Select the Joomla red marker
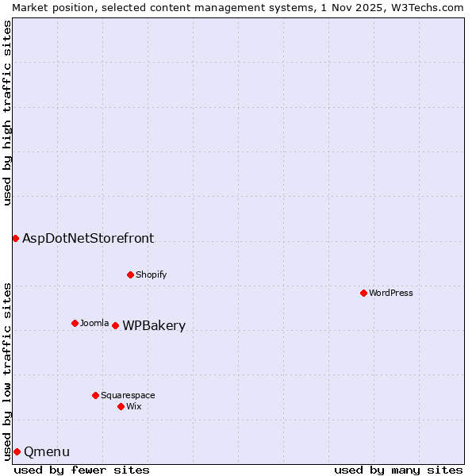 [x=75, y=323]
